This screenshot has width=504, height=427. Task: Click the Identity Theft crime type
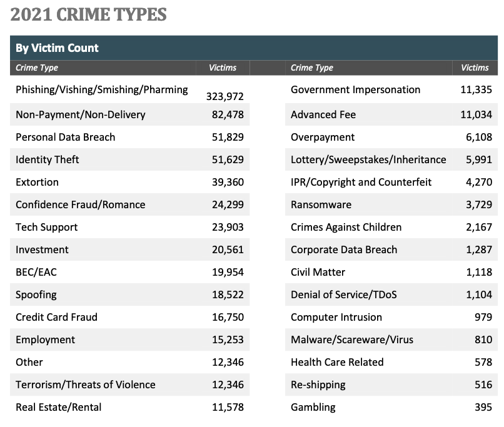[48, 159]
